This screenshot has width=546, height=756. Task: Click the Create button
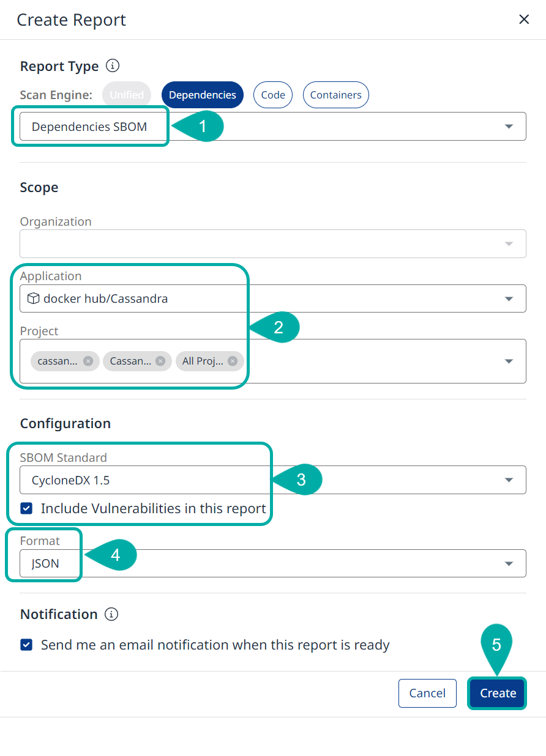click(496, 693)
